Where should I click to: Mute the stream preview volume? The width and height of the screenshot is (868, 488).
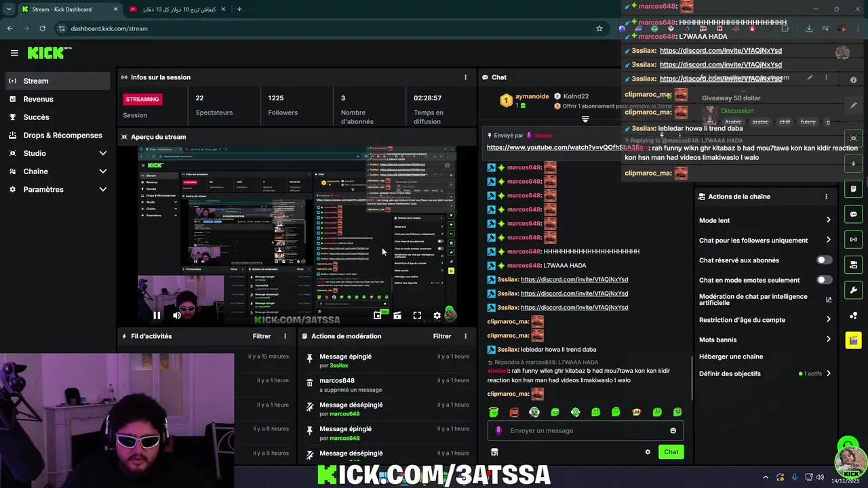pyautogui.click(x=177, y=315)
